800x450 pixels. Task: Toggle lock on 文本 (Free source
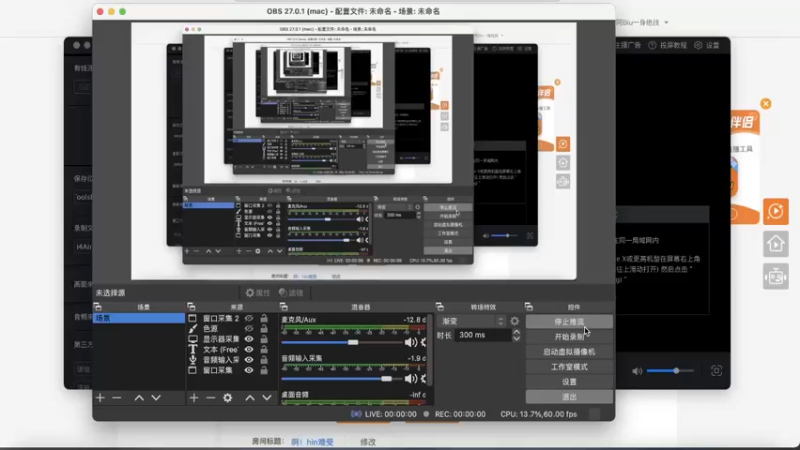pyautogui.click(x=264, y=349)
